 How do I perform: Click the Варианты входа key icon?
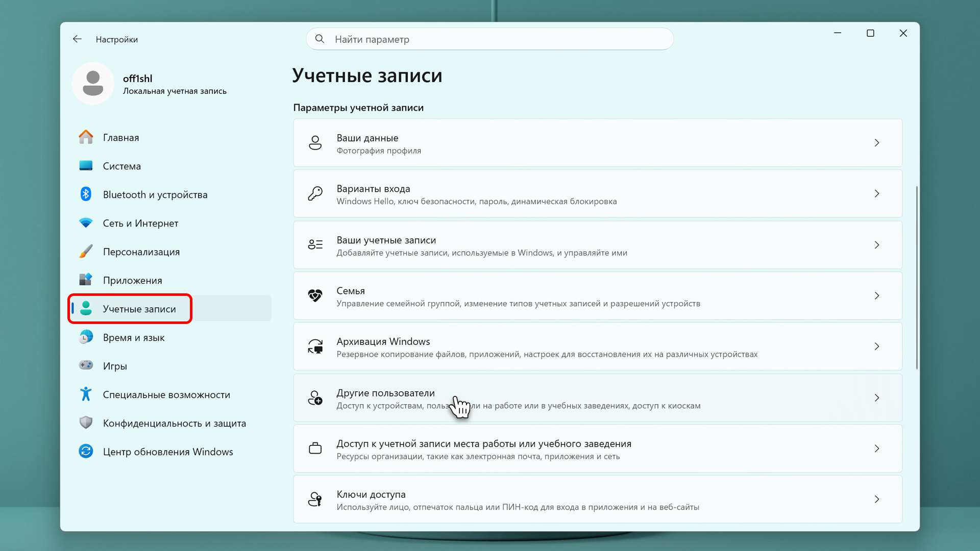pos(315,194)
